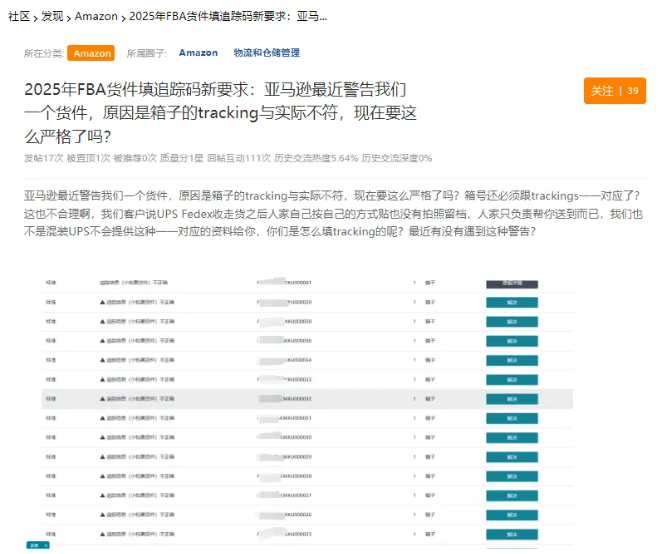Click the warning triangle in the 000036 row
The height and width of the screenshot is (554, 659).
coord(103,341)
